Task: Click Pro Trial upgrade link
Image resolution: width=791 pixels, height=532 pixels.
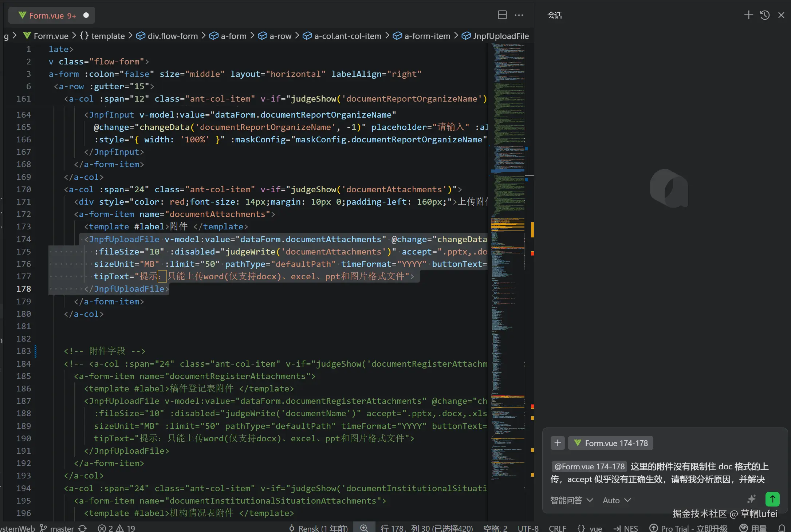Action: [689, 528]
